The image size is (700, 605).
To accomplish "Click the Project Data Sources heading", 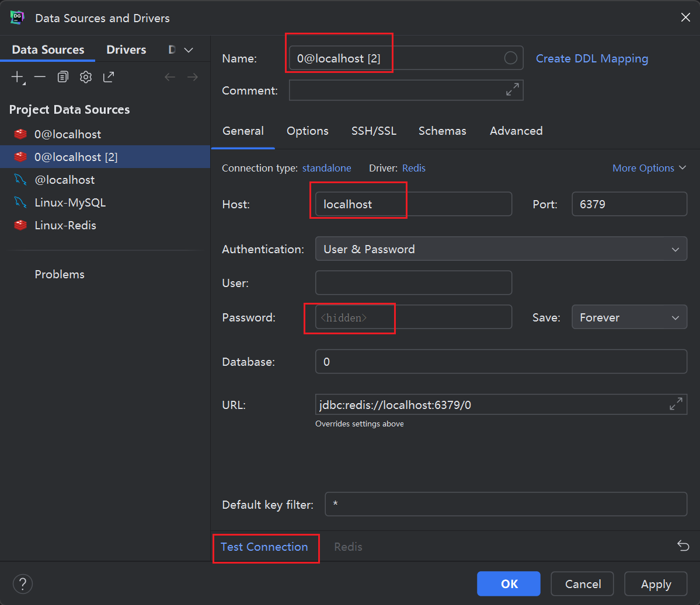I will click(x=69, y=109).
